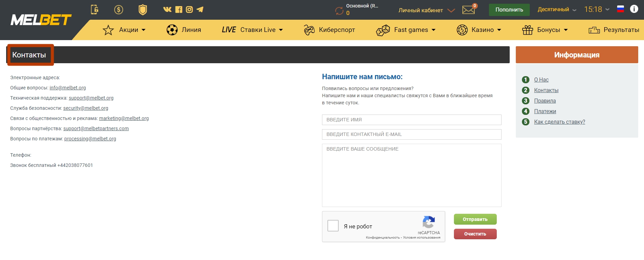This screenshot has width=644, height=260.
Task: Refresh the main account balance icon
Action: [339, 11]
